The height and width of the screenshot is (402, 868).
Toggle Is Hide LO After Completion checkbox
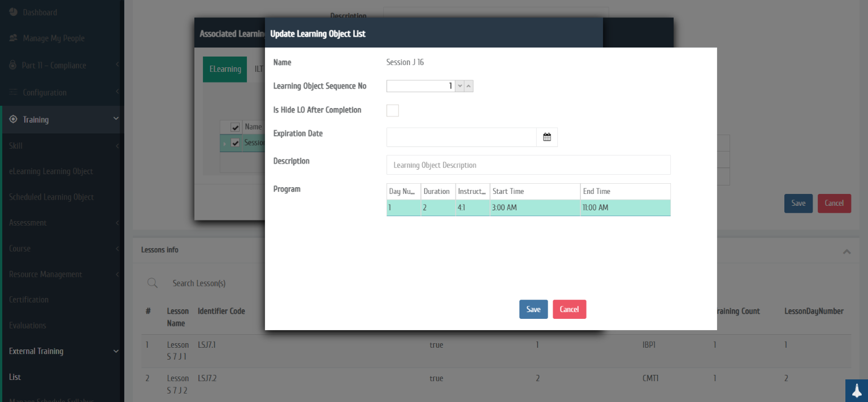[392, 110]
